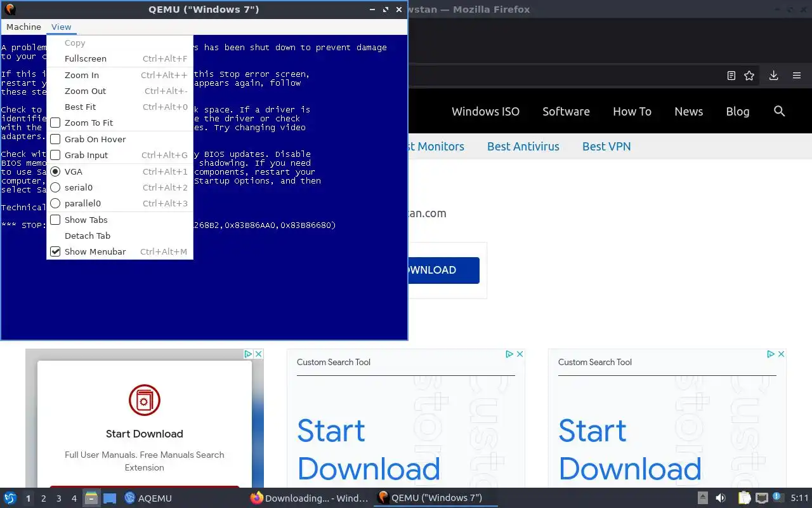Close the first Start Download ad
Image resolution: width=812 pixels, height=508 pixels.
pyautogui.click(x=258, y=354)
